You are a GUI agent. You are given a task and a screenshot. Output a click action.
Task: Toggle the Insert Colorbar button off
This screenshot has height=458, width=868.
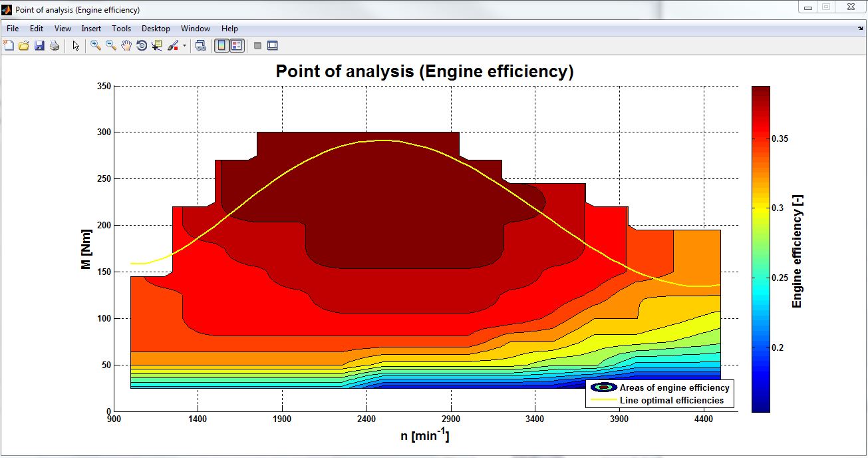tap(221, 45)
